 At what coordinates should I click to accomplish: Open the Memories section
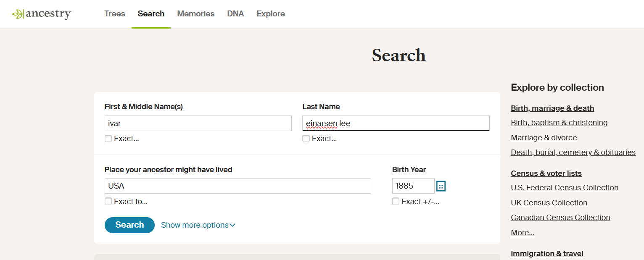point(195,13)
